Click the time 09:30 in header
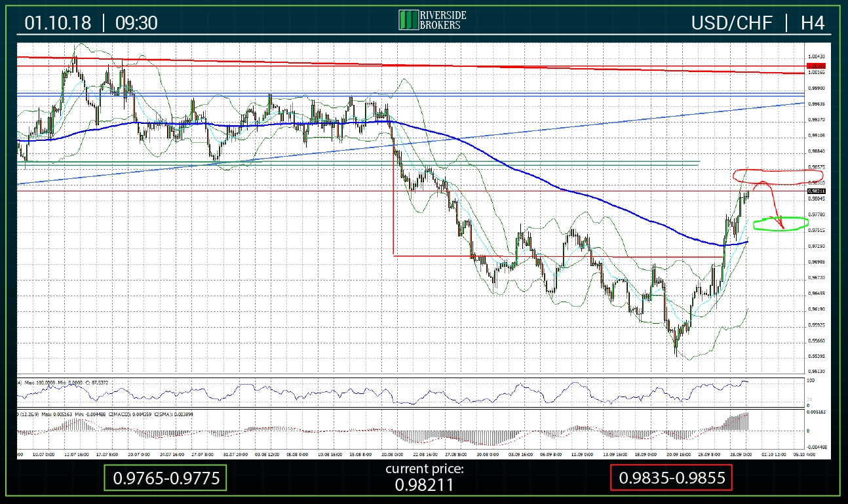The image size is (848, 504). click(x=136, y=23)
